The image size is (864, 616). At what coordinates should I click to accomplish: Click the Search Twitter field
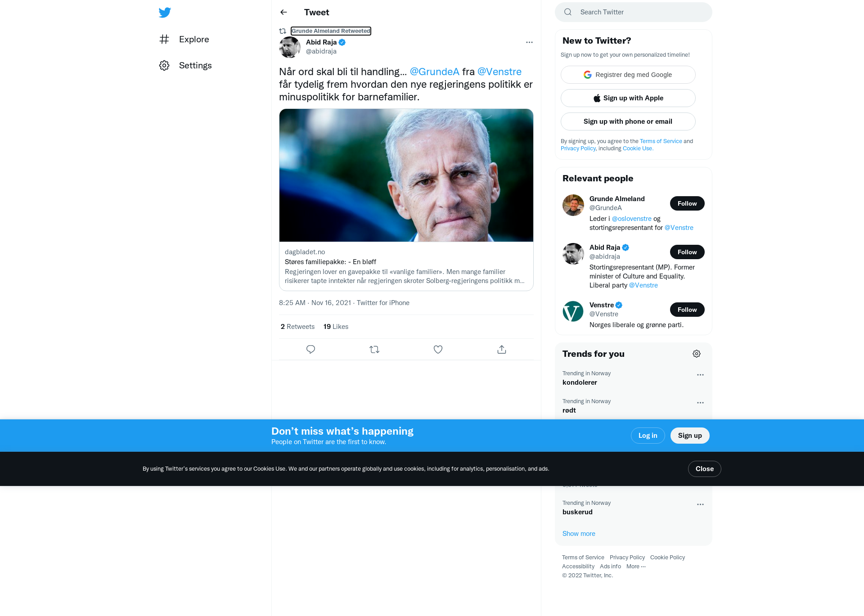634,12
